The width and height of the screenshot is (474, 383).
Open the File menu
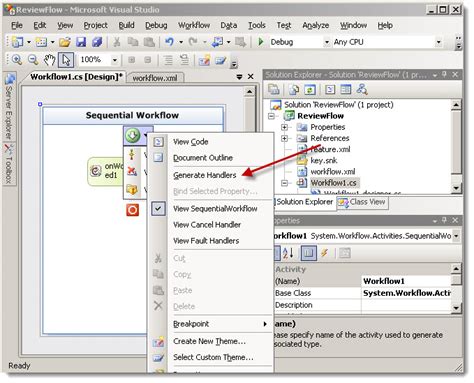(17, 25)
